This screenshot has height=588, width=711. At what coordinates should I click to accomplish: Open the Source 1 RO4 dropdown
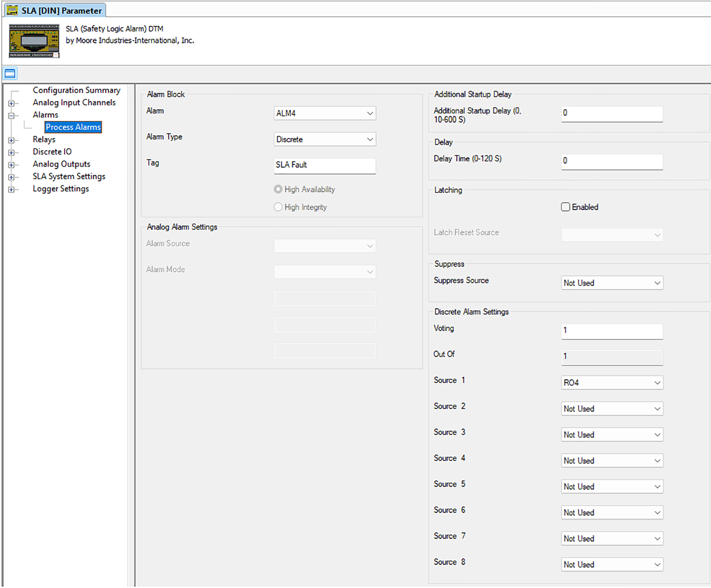(612, 383)
